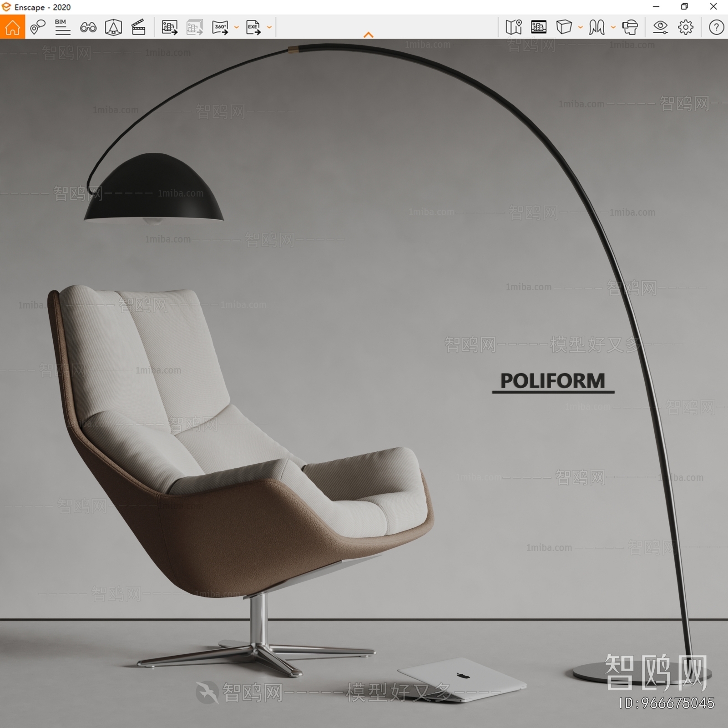The width and height of the screenshot is (728, 728).
Task: Open the video editor clapperboard
Action: coord(138,27)
